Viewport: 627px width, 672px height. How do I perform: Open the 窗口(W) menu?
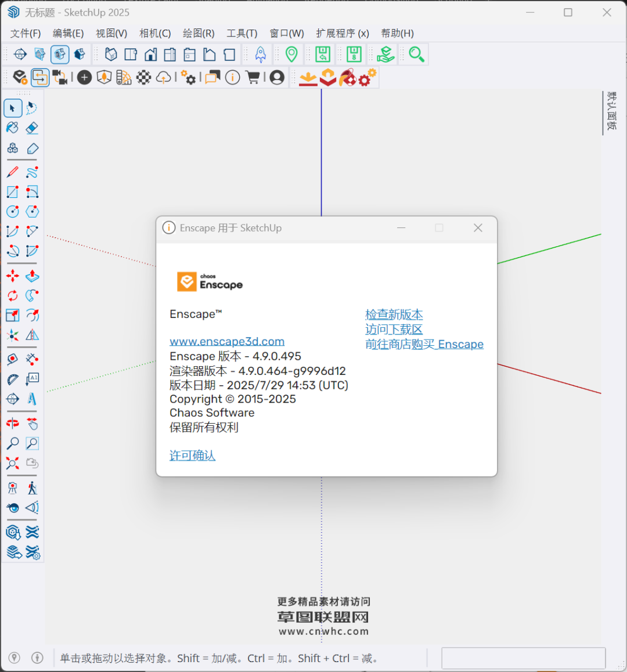tap(286, 34)
